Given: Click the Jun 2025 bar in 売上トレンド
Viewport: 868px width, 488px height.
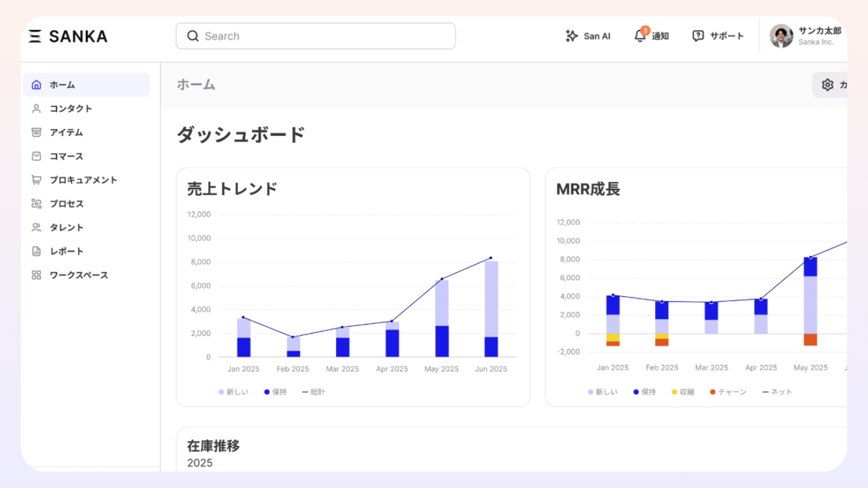Looking at the screenshot, I should pyautogui.click(x=491, y=308).
